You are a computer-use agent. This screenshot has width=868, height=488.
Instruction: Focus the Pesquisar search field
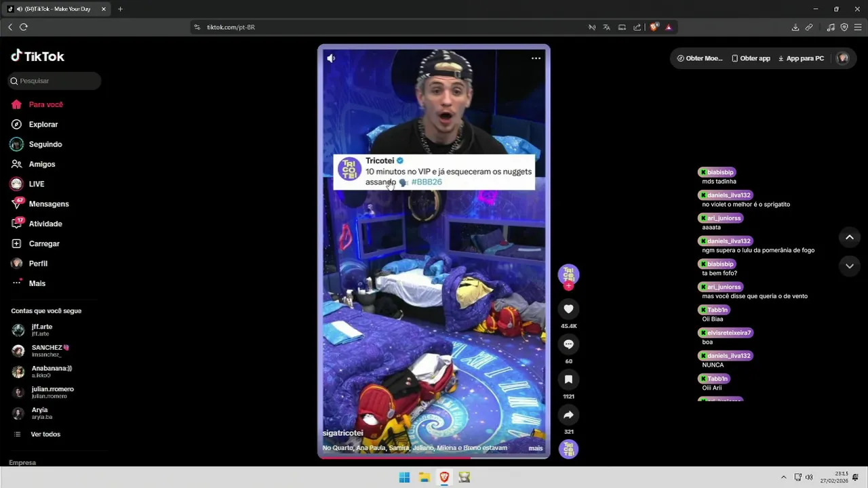55,81
